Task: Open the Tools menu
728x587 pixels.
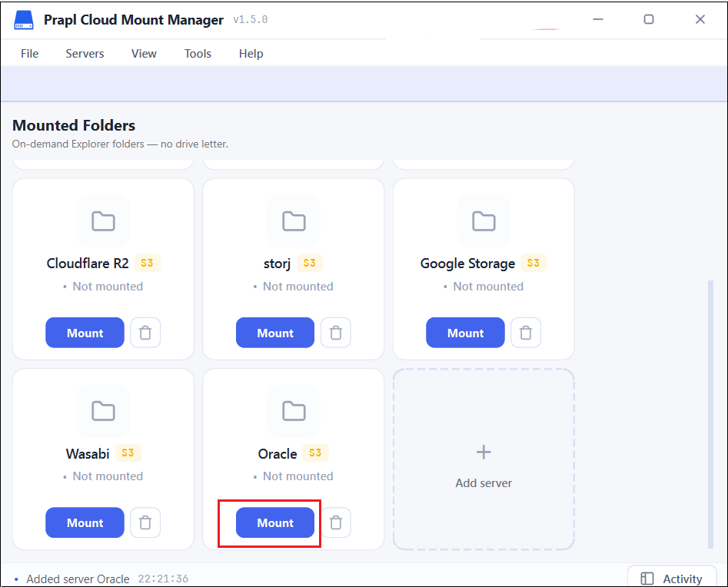Action: tap(198, 53)
